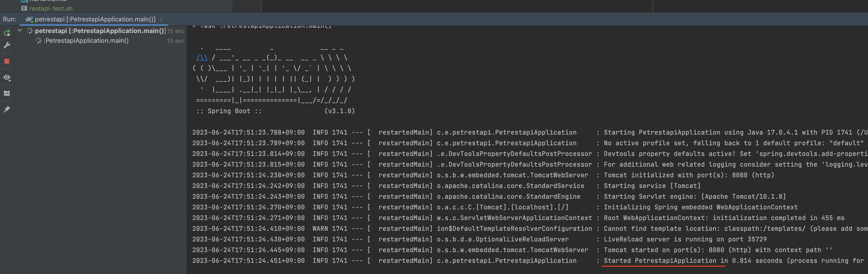Viewport: 868px width, 274px height.
Task: Click the shell script icon beside restapi-test.sh
Action: [x=24, y=9]
